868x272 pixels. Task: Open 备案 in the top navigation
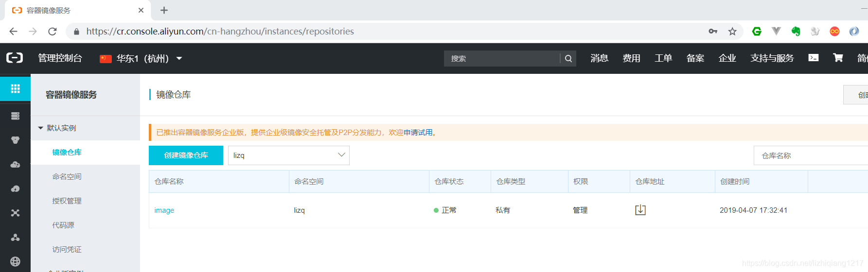pyautogui.click(x=695, y=58)
